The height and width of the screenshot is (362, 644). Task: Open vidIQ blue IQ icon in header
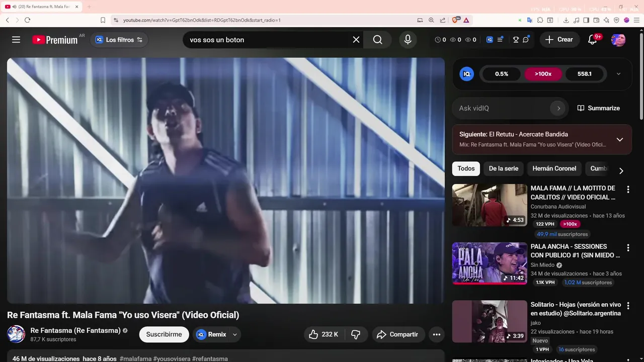pyautogui.click(x=490, y=40)
